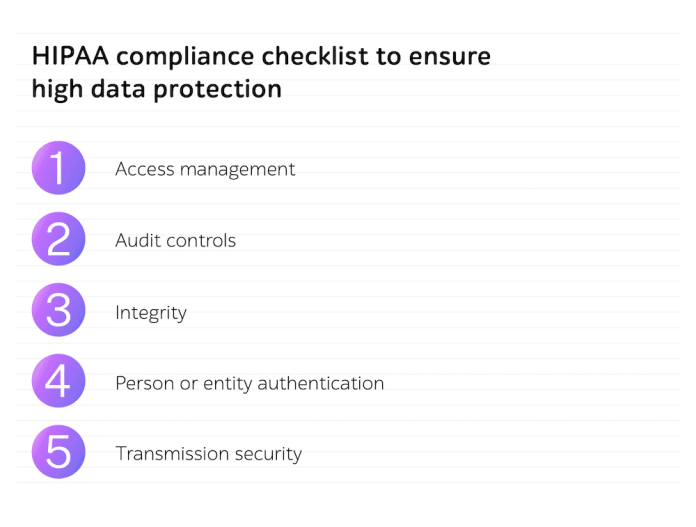
Task: Select the word compliance in the title
Action: point(185,58)
